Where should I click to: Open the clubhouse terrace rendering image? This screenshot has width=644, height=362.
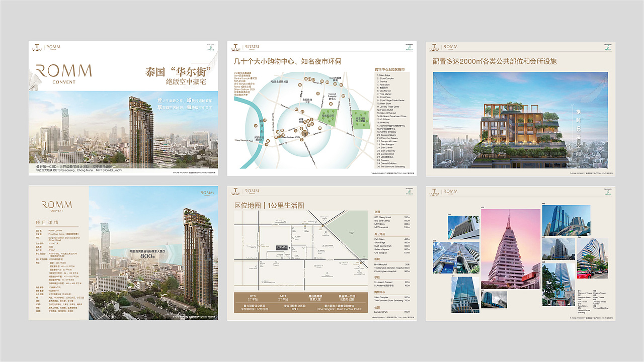(x=520, y=120)
